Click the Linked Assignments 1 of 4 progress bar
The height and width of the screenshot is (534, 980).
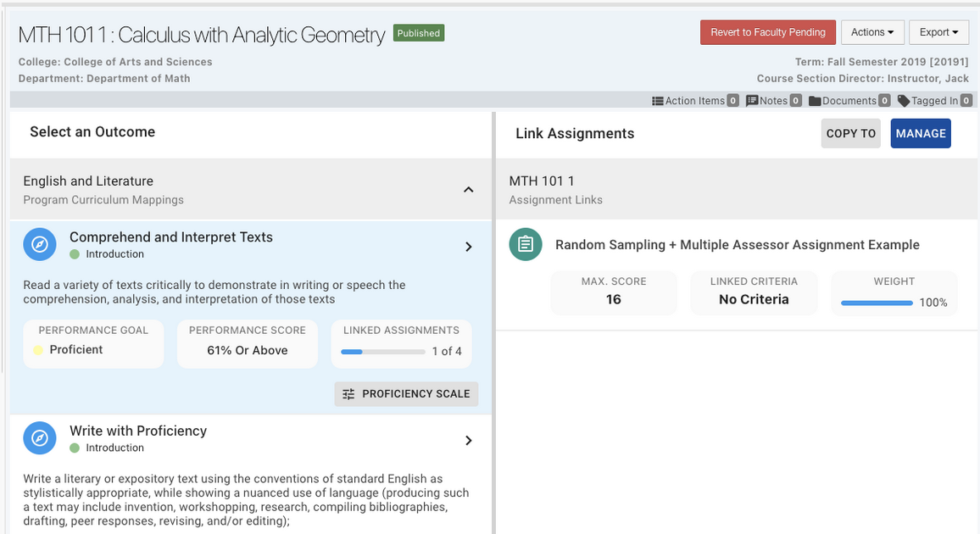pyautogui.click(x=381, y=351)
